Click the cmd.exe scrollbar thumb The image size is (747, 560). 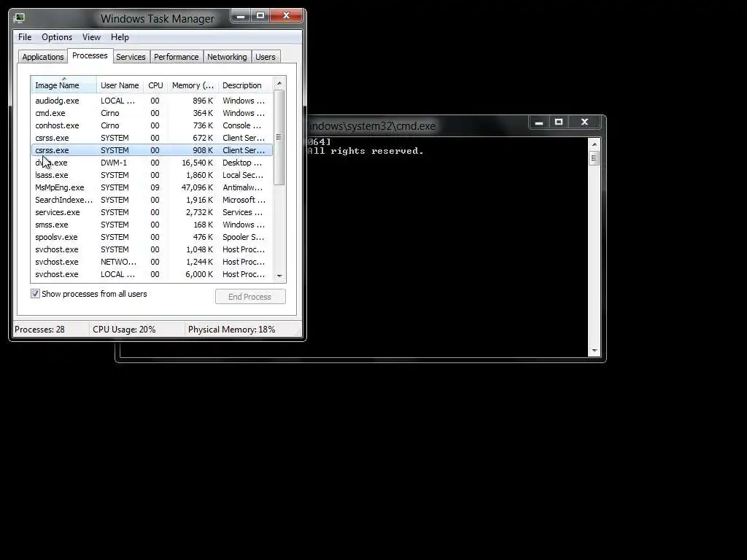[594, 158]
